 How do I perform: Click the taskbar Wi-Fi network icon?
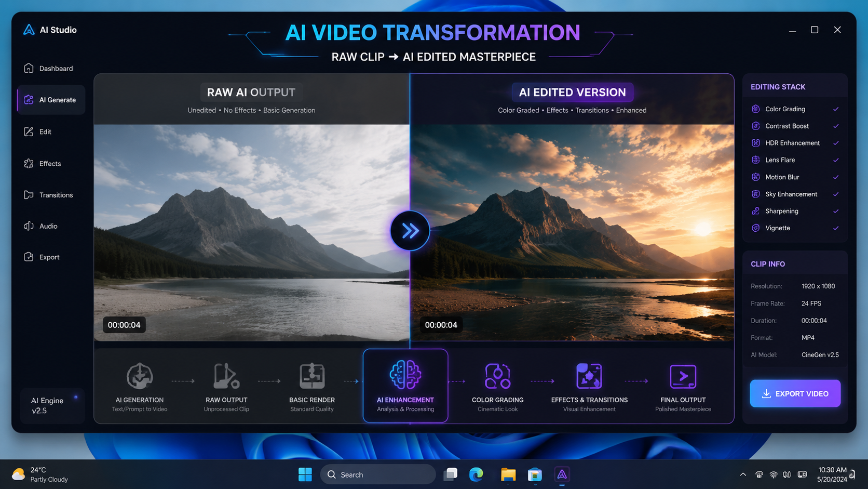pyautogui.click(x=774, y=474)
